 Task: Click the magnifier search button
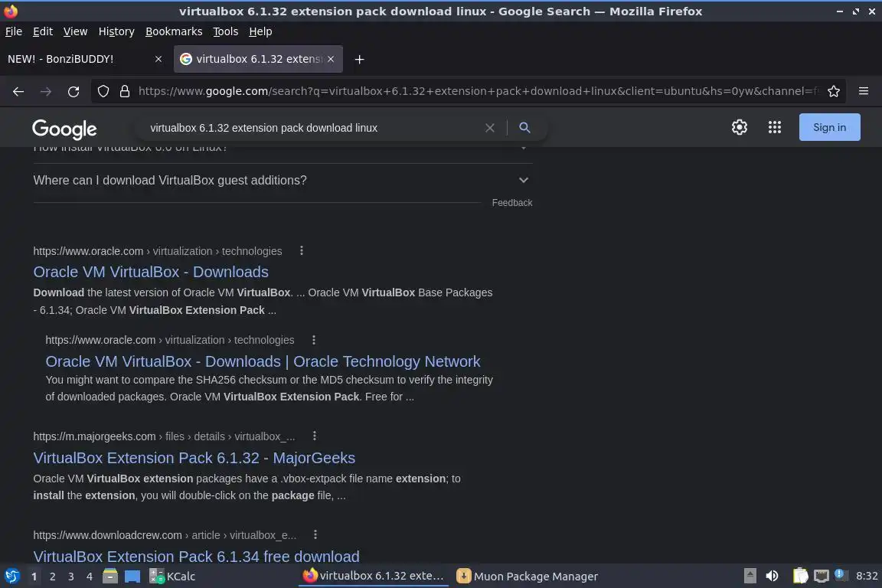point(524,128)
